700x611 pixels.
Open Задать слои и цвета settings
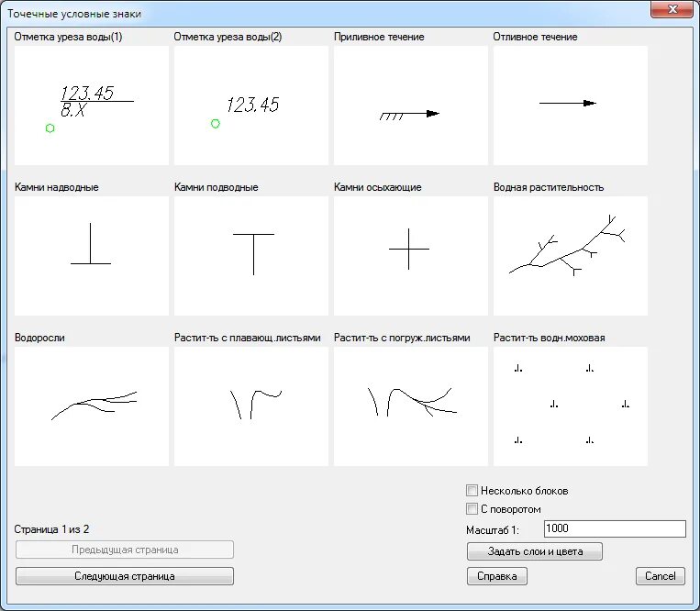click(535, 551)
